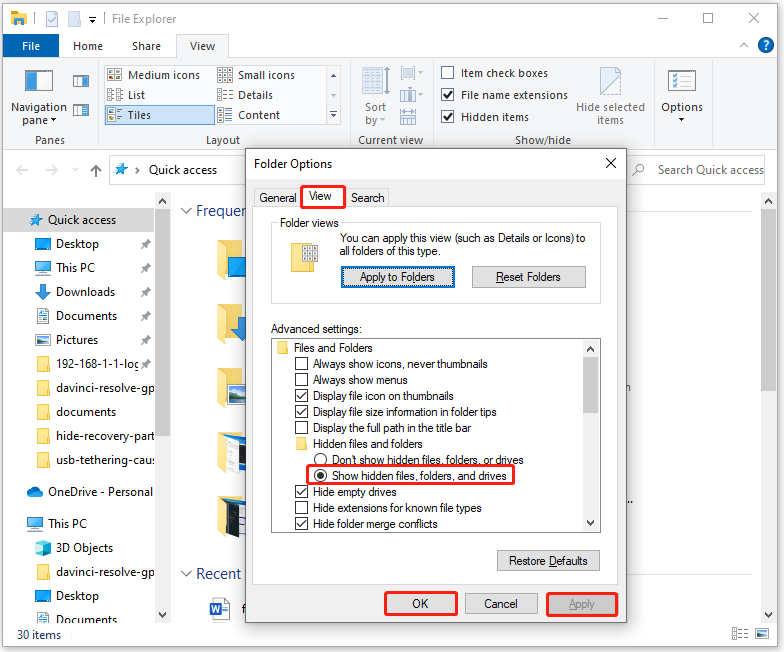
Task: Open recent locations dropdown arrow
Action: click(76, 170)
